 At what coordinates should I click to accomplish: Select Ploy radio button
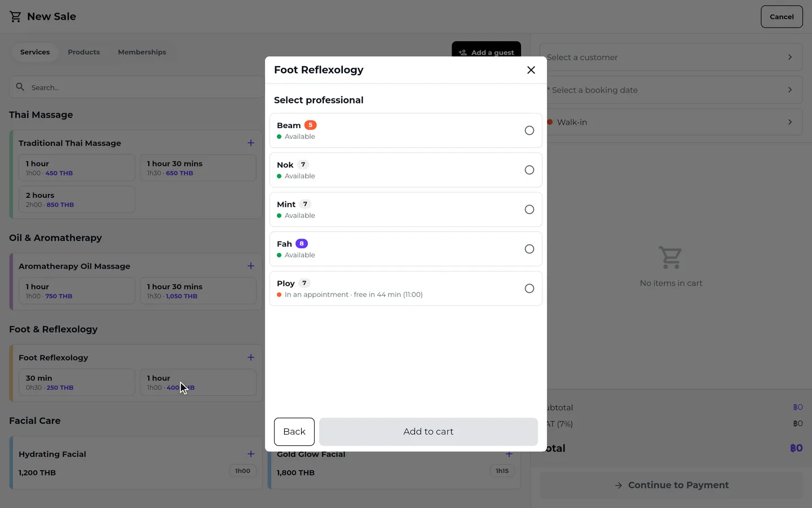[x=529, y=288]
